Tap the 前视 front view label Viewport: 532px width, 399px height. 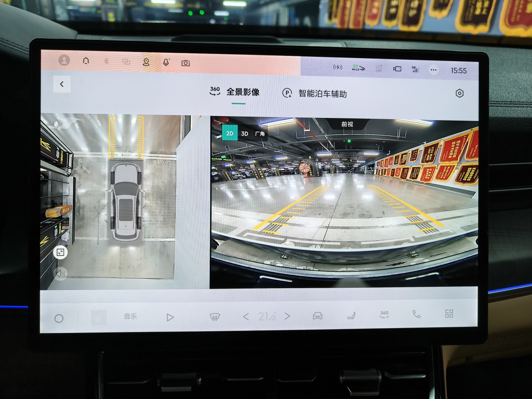click(347, 124)
